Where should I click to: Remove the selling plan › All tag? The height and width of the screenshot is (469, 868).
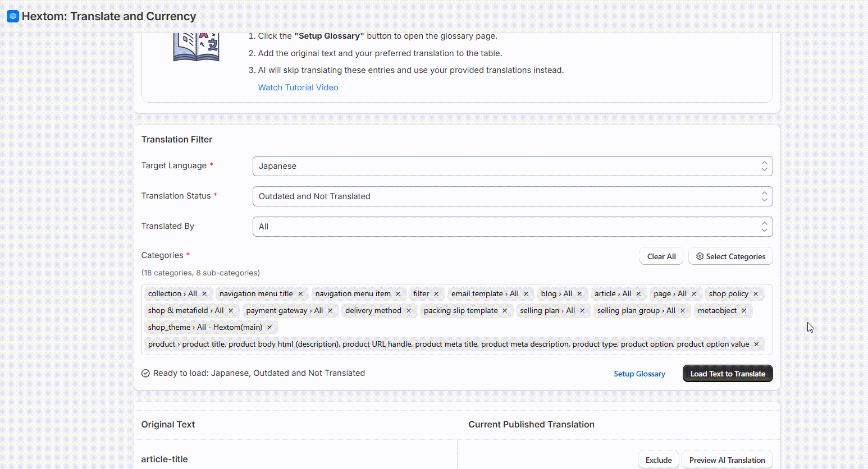[x=582, y=310]
